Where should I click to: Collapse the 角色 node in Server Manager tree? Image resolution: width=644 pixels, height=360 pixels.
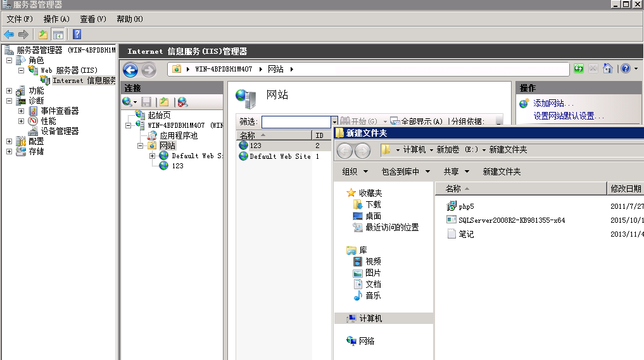(x=9, y=60)
